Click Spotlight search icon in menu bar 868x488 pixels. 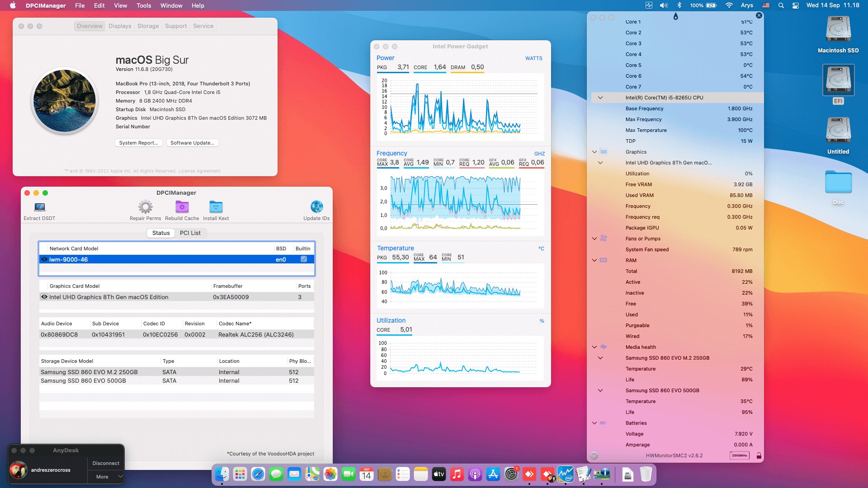[x=781, y=5]
